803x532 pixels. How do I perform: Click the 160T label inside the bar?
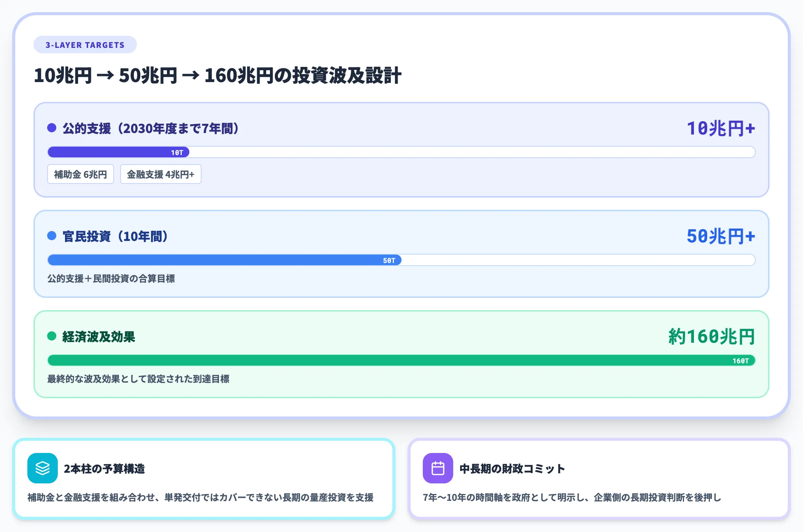coord(741,361)
